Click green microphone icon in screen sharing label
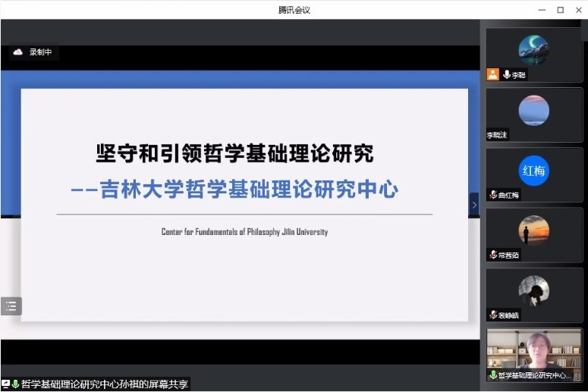Screen dimensions: 588x392 [x=16, y=384]
